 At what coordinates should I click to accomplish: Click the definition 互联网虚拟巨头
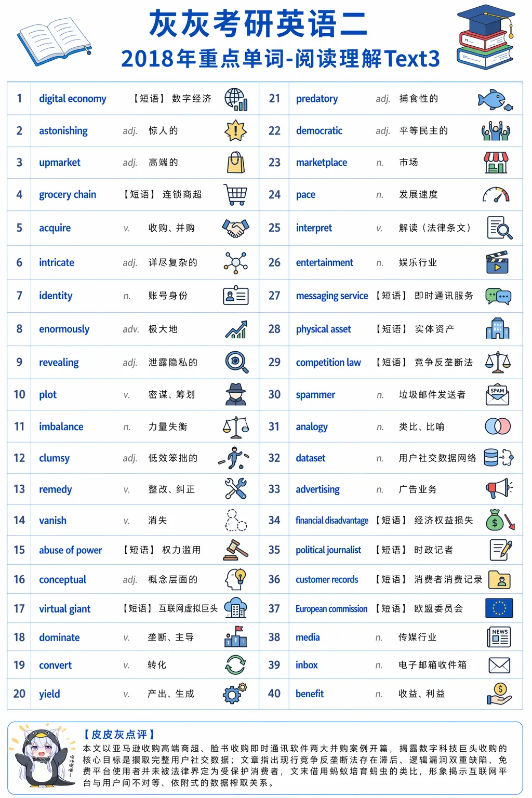click(x=188, y=608)
